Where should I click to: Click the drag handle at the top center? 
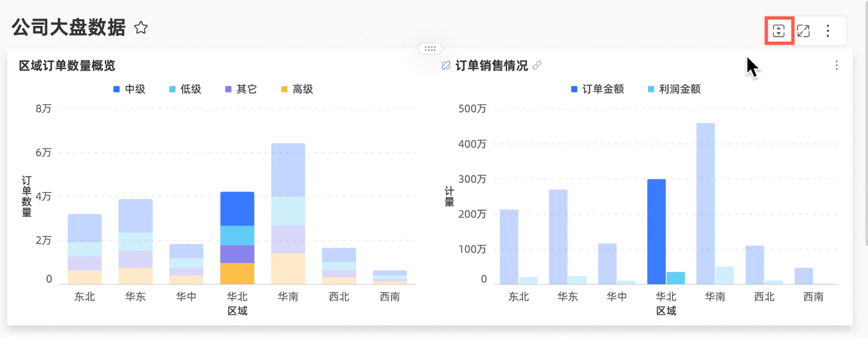(x=430, y=49)
